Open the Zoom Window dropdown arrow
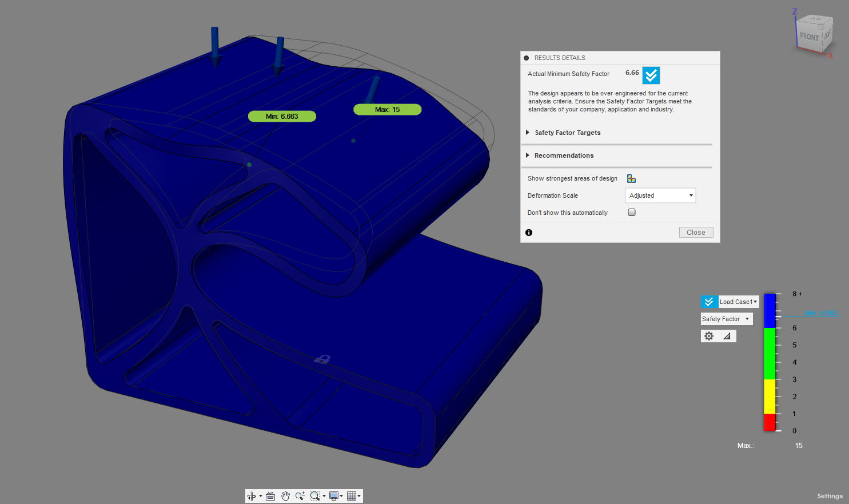849x504 pixels. [x=324, y=496]
